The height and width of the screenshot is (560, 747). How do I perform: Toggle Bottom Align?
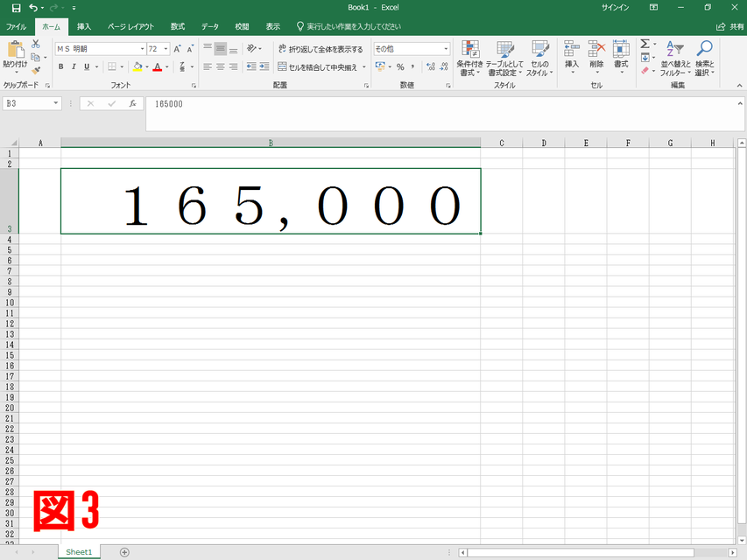coord(234,49)
